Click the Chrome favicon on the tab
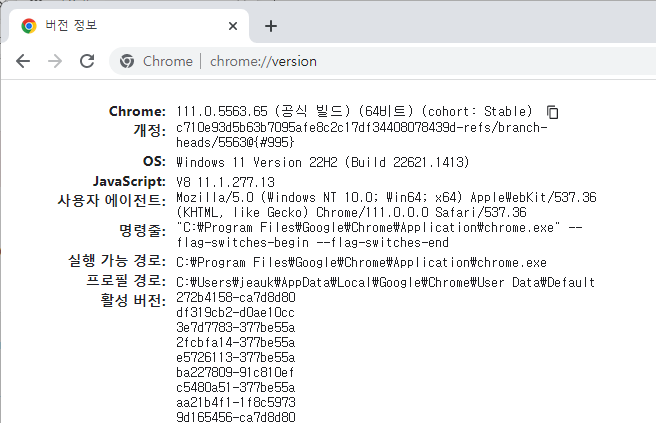 pyautogui.click(x=29, y=26)
